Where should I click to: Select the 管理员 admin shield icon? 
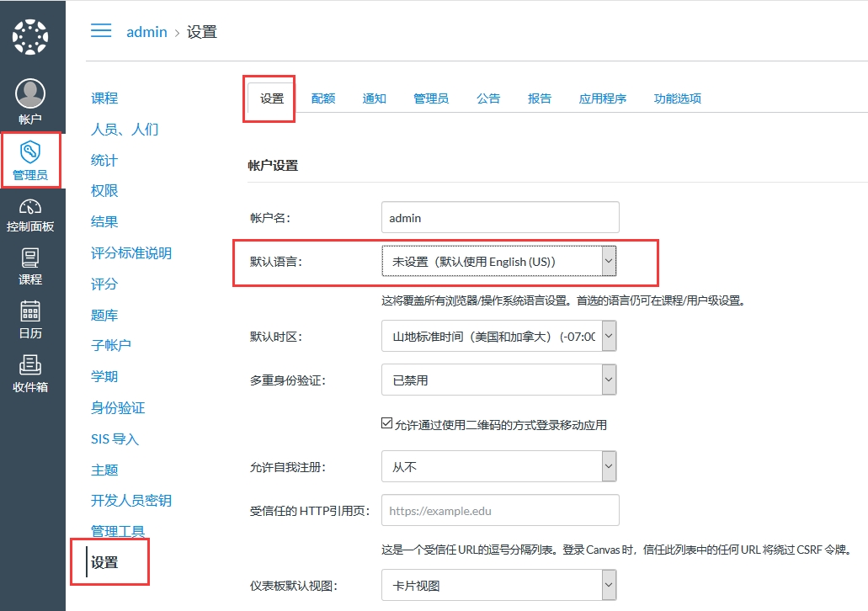coord(30,152)
